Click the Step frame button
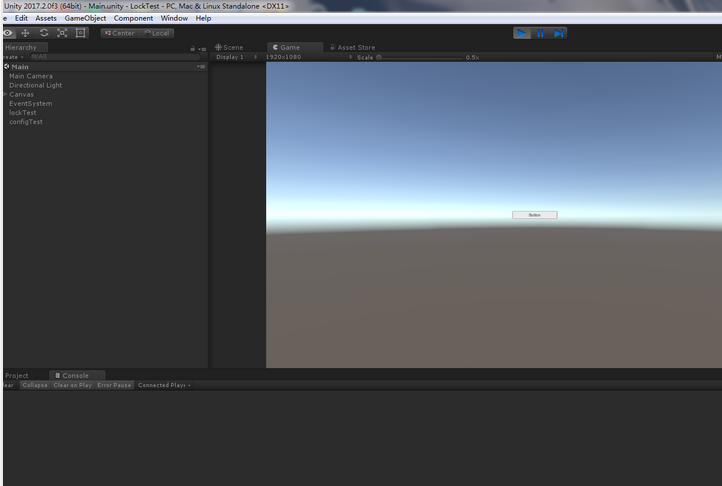Image resolution: width=722 pixels, height=486 pixels. [x=559, y=33]
